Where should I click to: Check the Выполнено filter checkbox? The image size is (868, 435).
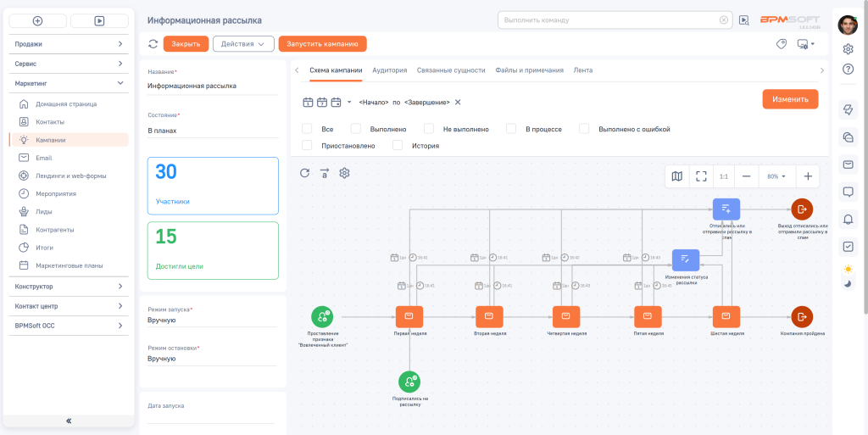[x=356, y=129]
